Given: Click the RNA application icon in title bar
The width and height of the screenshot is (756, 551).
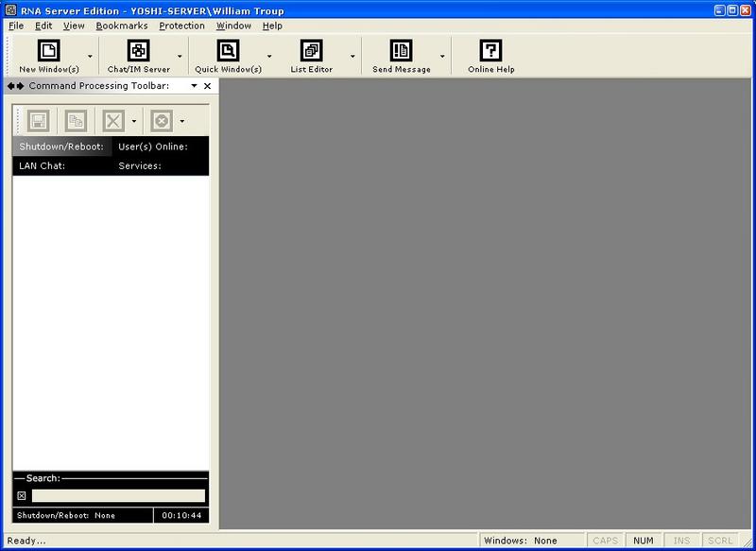Looking at the screenshot, I should click(x=10, y=10).
